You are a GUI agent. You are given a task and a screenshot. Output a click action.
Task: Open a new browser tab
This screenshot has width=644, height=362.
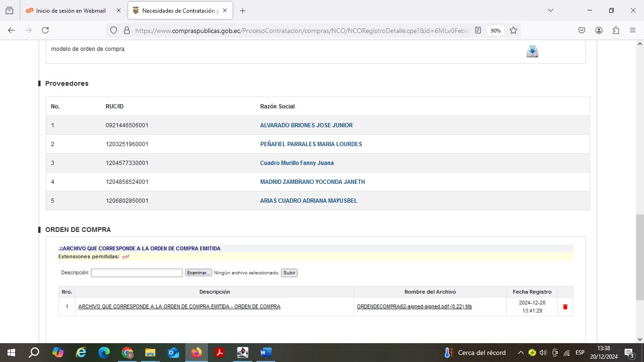tap(242, 10)
